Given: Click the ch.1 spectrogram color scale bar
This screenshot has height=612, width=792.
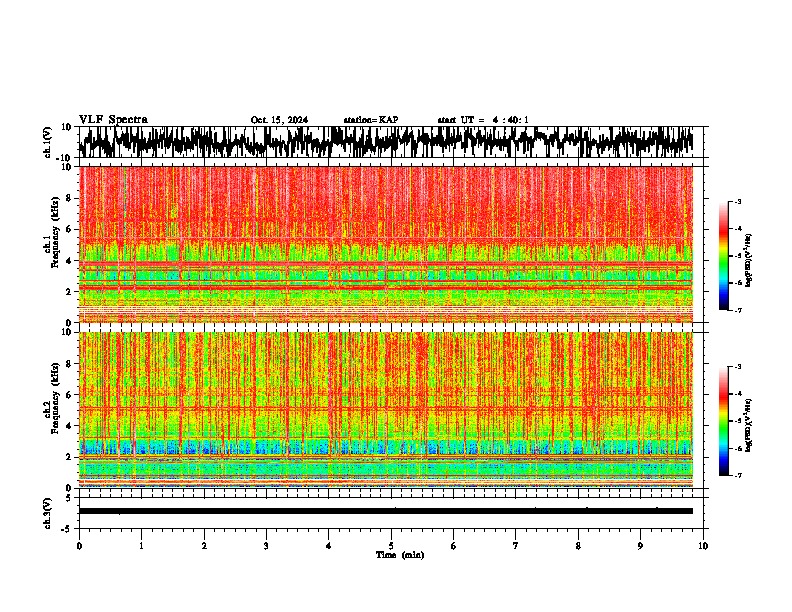Looking at the screenshot, I should coord(723,256).
